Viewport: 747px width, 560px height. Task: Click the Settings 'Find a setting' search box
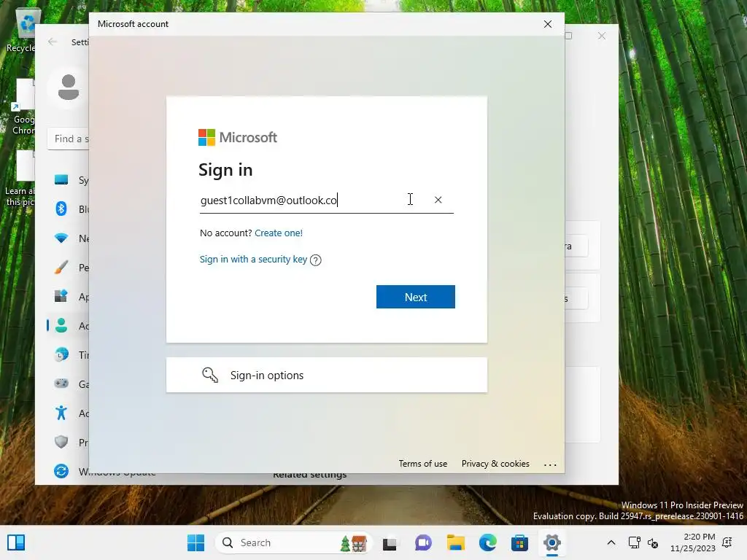68,139
